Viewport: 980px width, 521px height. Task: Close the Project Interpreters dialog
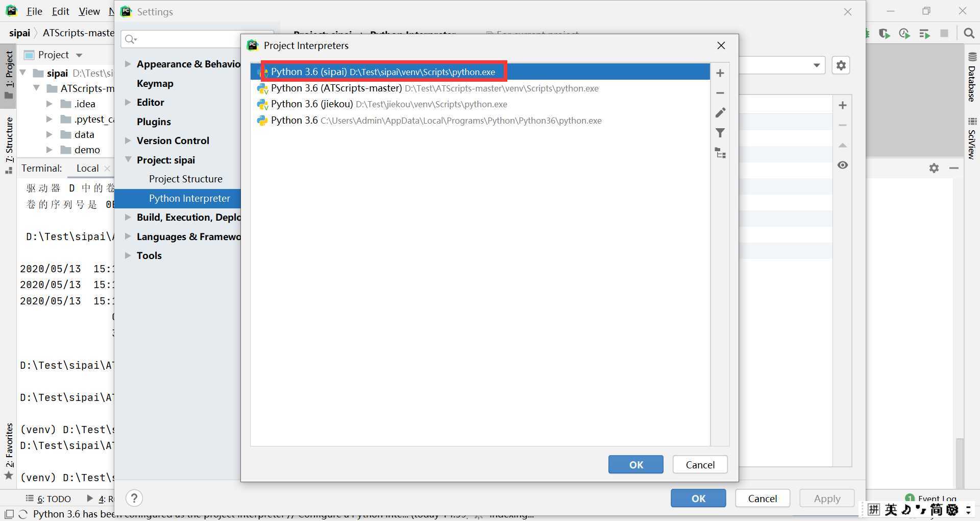[x=721, y=45]
